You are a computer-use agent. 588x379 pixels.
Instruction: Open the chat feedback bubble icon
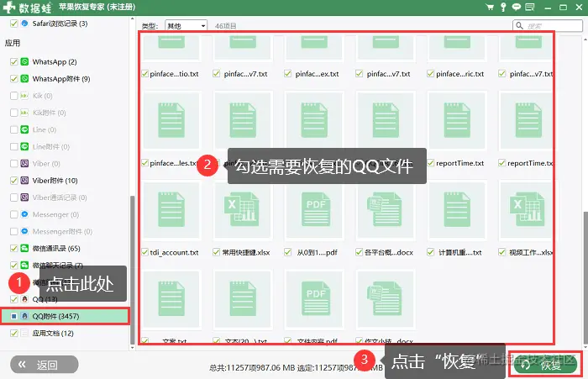point(517,7)
